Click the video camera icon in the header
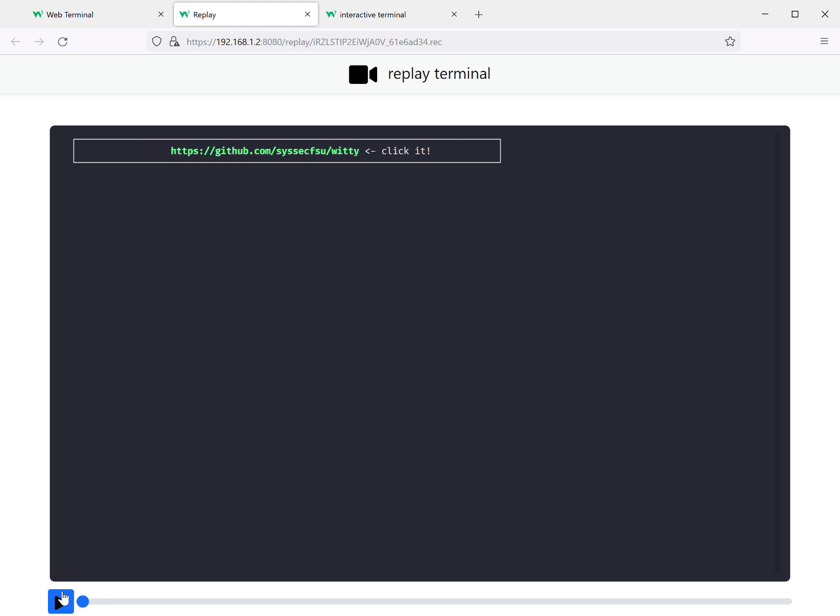 (x=363, y=74)
